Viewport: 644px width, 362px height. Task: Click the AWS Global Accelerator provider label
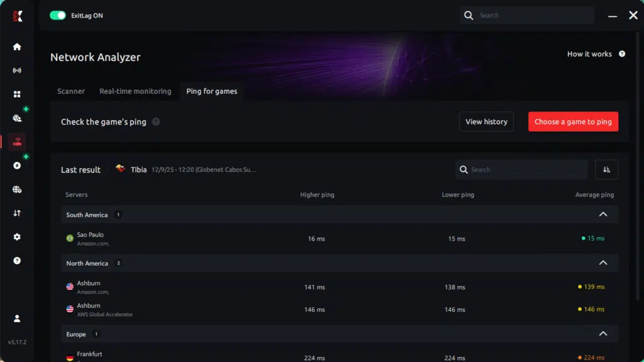[x=105, y=314]
